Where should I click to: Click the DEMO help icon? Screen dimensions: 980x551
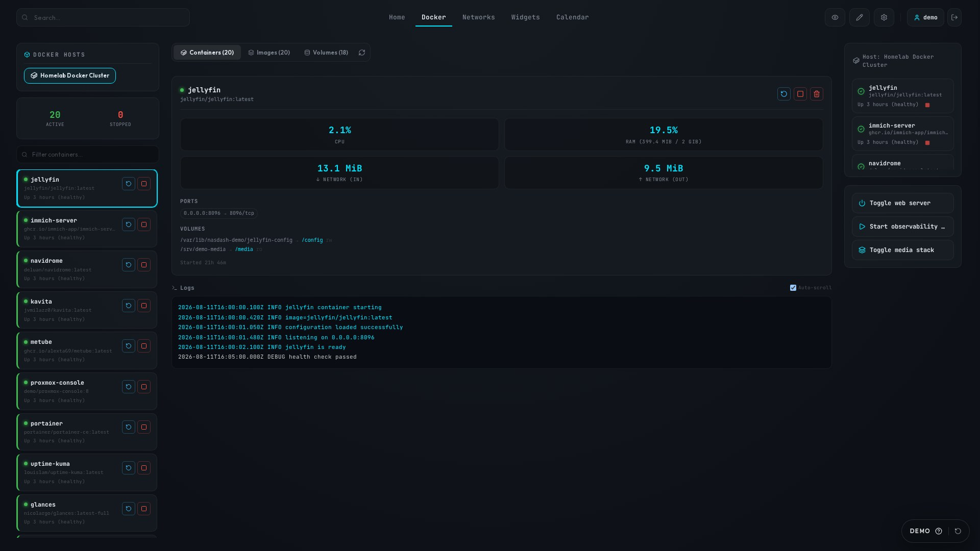939,531
